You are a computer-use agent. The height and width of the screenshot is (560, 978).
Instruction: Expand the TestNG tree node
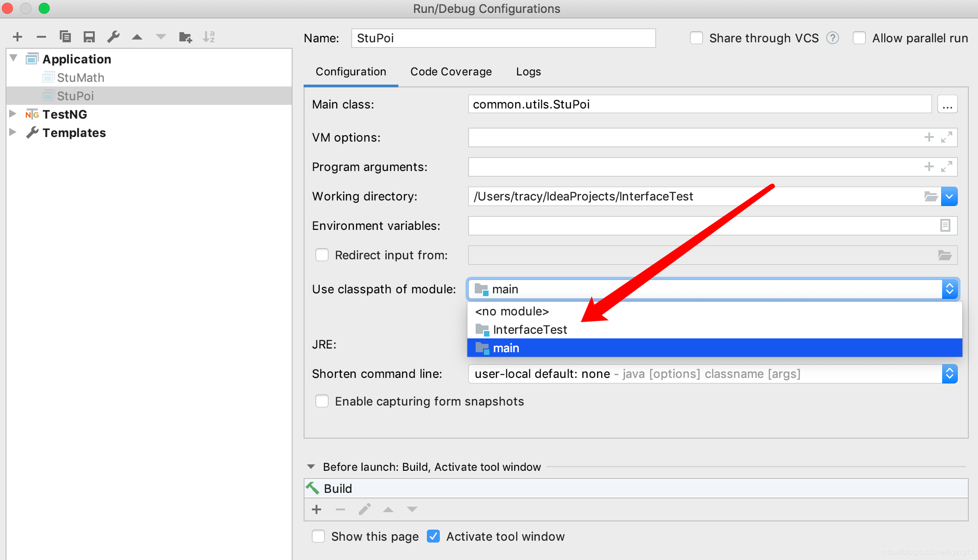pyautogui.click(x=13, y=114)
